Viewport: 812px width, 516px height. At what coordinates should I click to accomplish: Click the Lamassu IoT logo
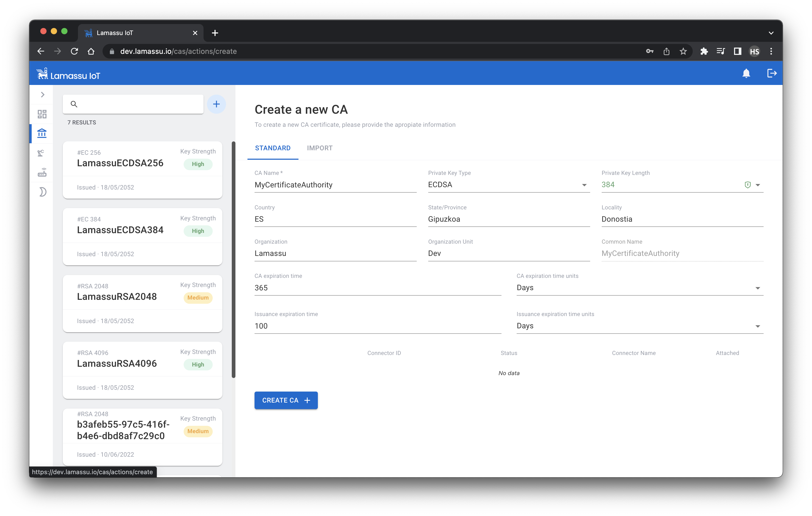click(x=69, y=74)
